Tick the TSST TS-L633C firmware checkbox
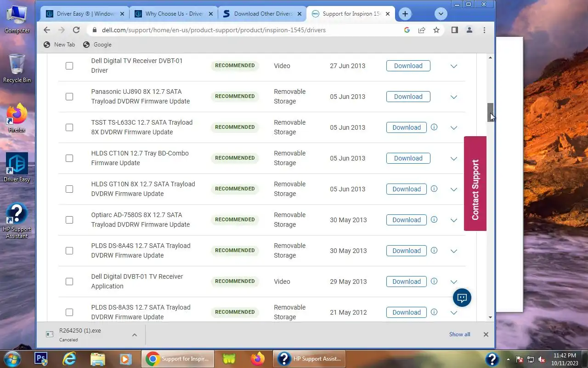This screenshot has width=588, height=368. click(69, 127)
